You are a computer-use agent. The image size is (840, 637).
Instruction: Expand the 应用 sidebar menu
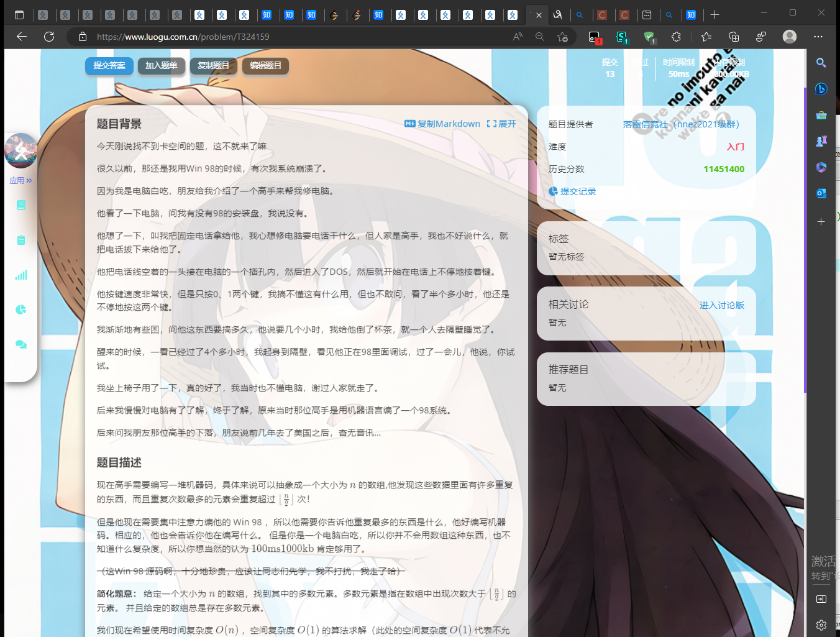tap(21, 181)
